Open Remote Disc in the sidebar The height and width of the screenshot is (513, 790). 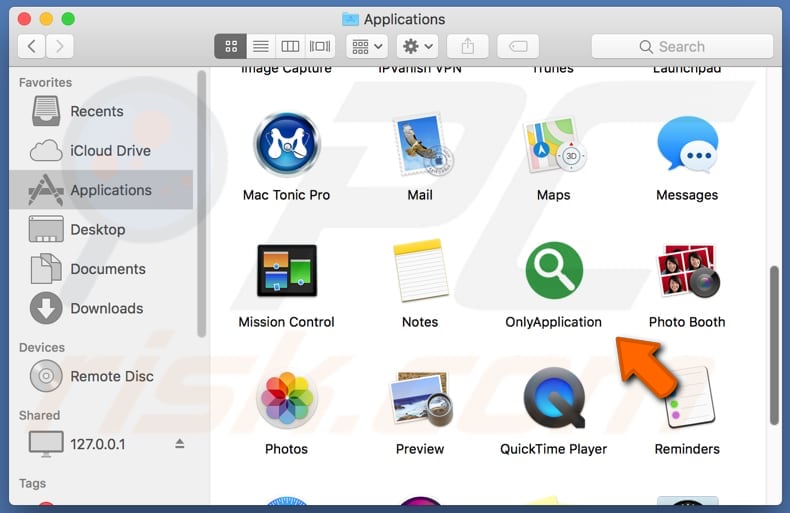(101, 376)
